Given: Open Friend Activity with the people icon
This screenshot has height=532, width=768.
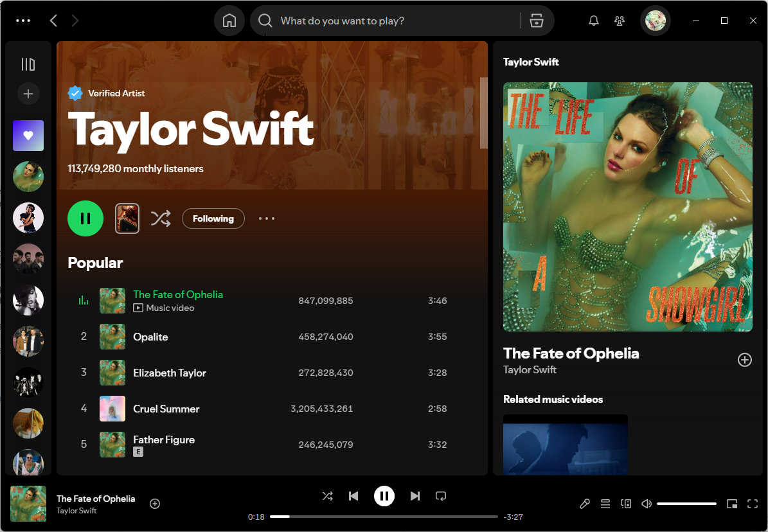Looking at the screenshot, I should [619, 21].
